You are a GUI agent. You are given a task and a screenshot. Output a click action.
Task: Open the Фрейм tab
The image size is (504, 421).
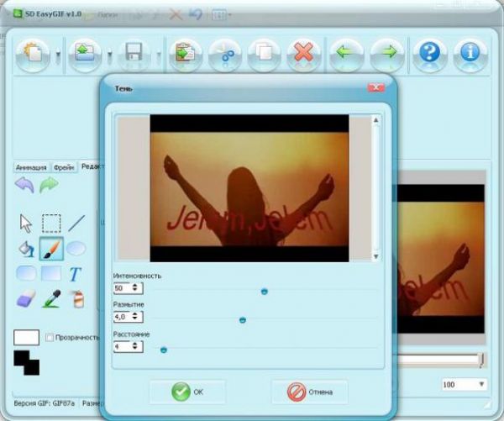click(x=65, y=167)
